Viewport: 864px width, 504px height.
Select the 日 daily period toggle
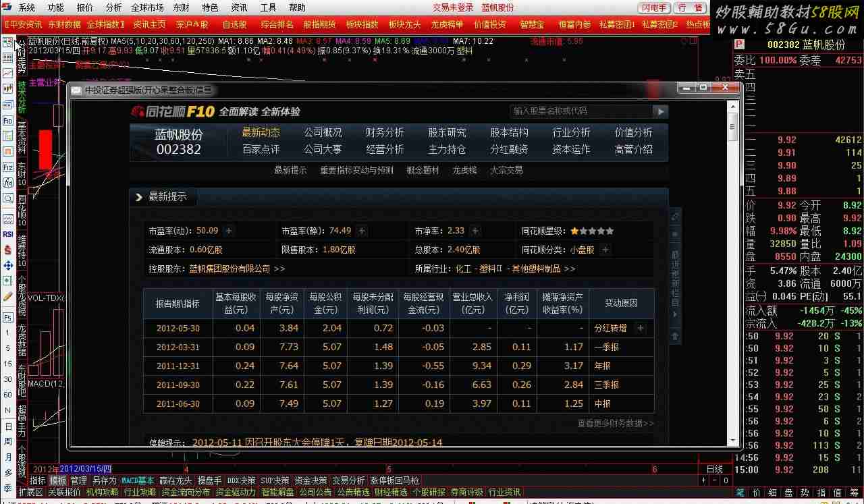(8, 426)
